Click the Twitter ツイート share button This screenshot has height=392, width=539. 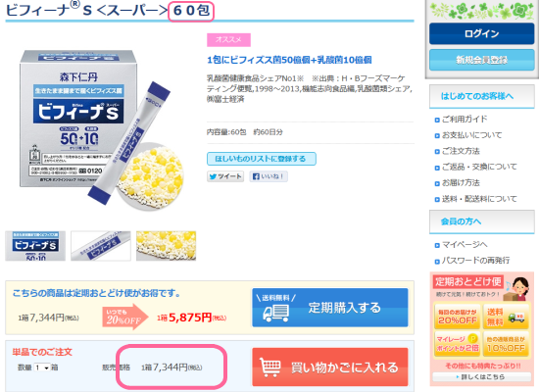point(225,176)
